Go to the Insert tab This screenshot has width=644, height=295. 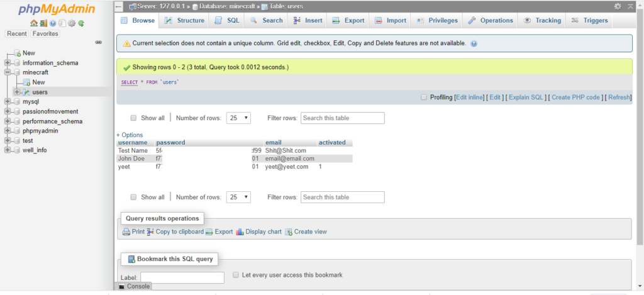(x=308, y=21)
